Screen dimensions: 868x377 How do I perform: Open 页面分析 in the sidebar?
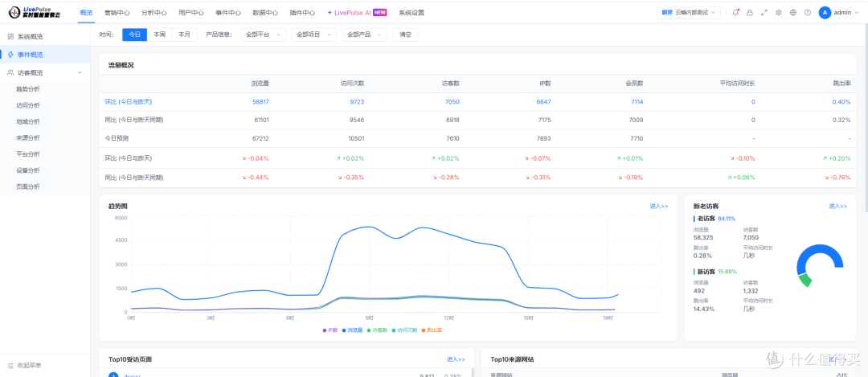pyautogui.click(x=27, y=186)
